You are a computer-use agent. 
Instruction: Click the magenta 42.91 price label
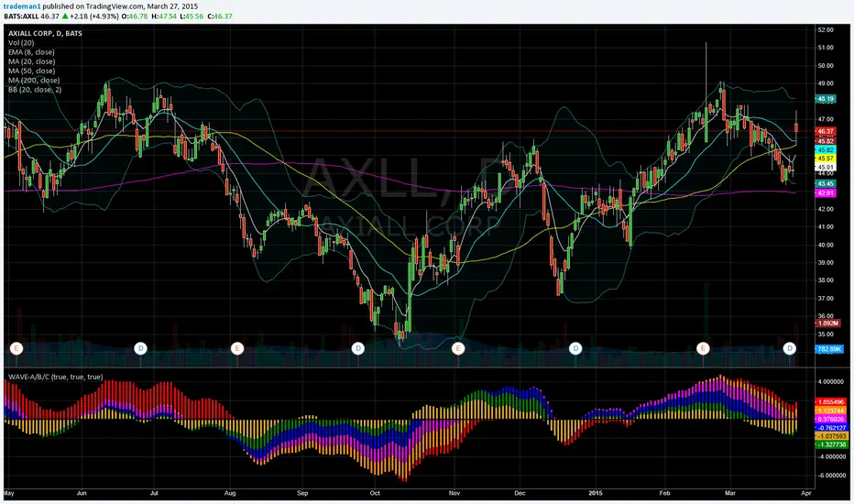[x=825, y=193]
